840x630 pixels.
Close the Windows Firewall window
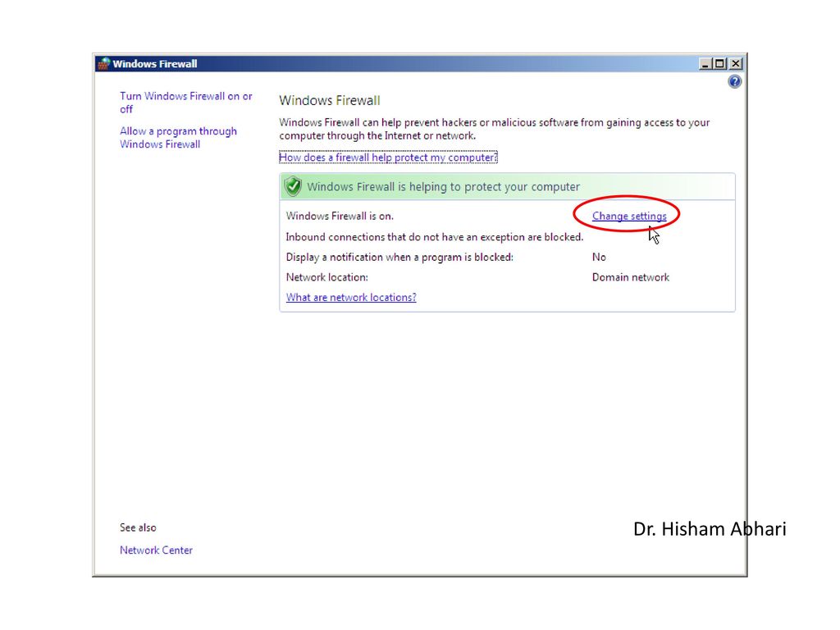pyautogui.click(x=736, y=64)
